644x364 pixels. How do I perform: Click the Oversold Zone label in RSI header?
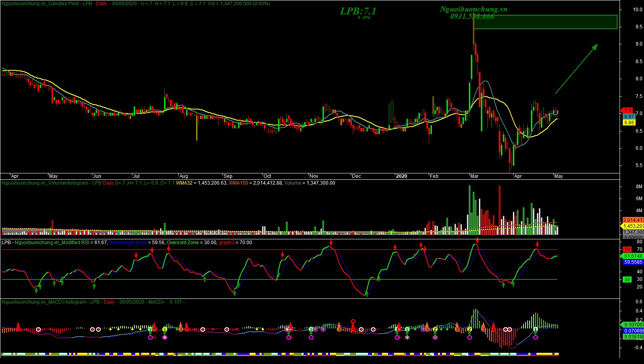point(182,243)
